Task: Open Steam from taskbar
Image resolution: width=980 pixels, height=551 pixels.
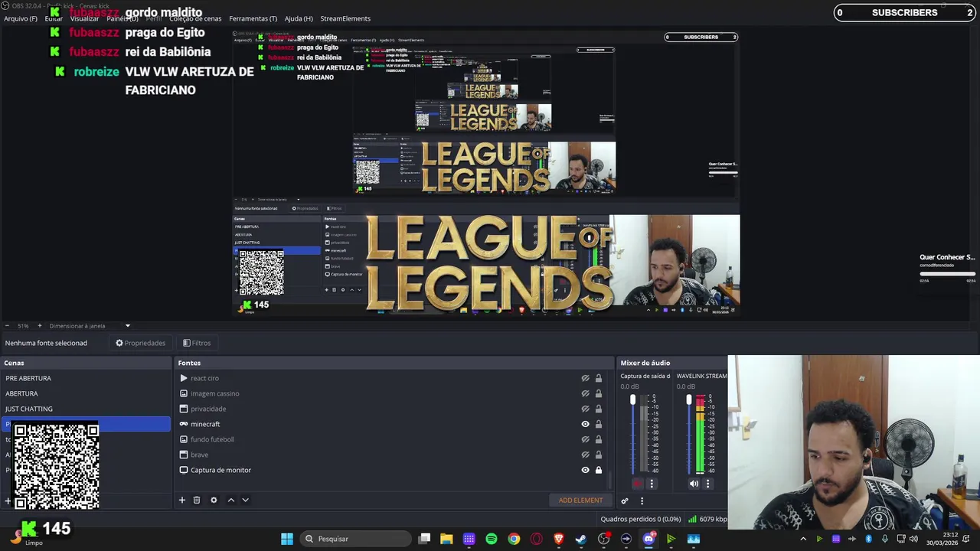Action: pyautogui.click(x=581, y=539)
